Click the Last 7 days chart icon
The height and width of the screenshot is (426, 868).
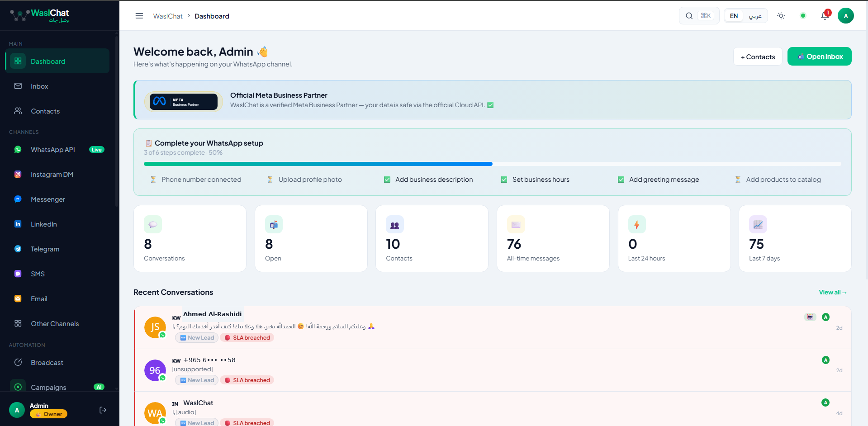758,224
